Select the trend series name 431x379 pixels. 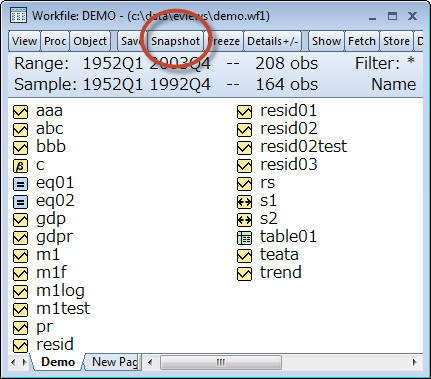click(x=281, y=273)
